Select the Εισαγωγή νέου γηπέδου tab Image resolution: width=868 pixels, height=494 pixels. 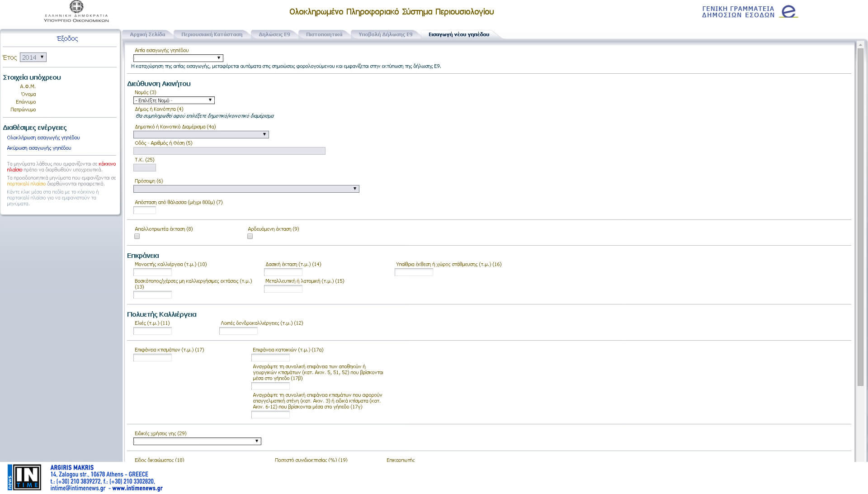[x=459, y=34]
